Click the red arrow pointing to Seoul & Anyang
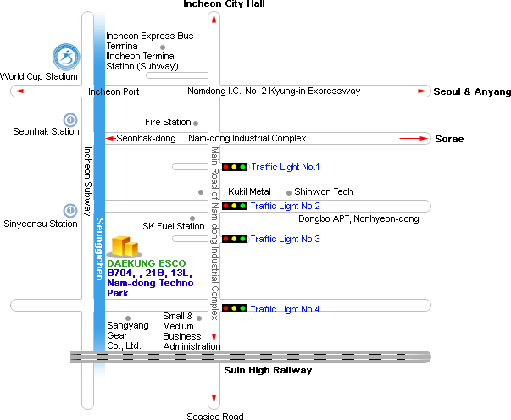511x420 pixels. [412, 91]
